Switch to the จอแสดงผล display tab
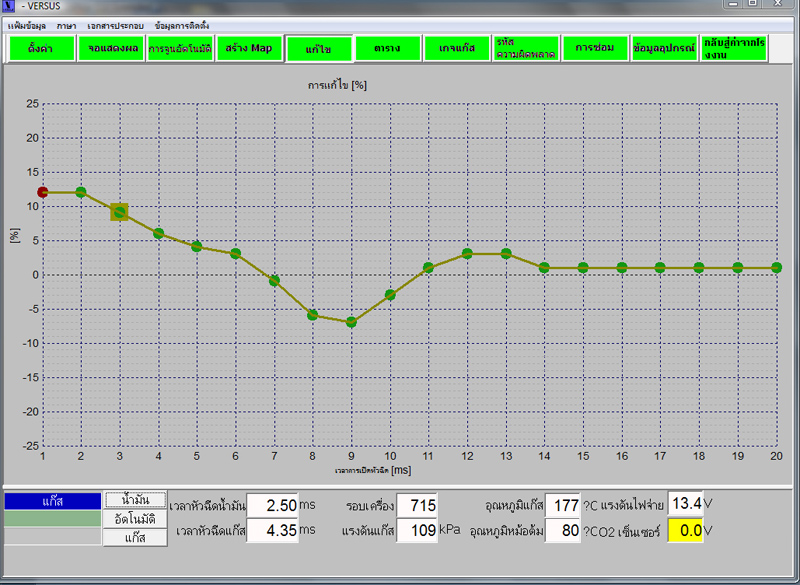Viewport: 800px width, 585px height. [112, 48]
